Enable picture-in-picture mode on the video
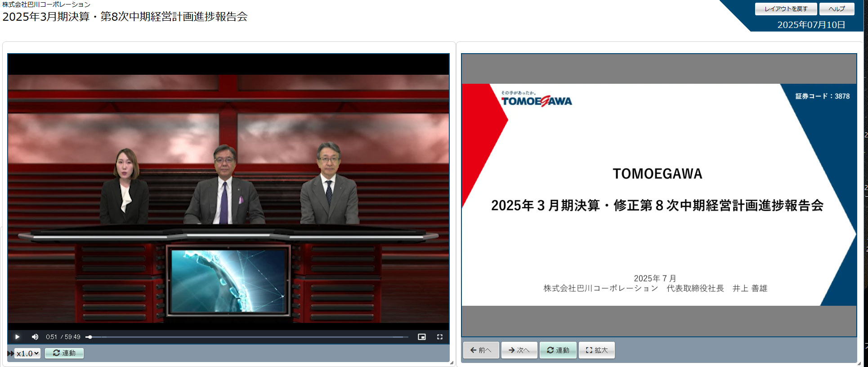 [x=422, y=337]
